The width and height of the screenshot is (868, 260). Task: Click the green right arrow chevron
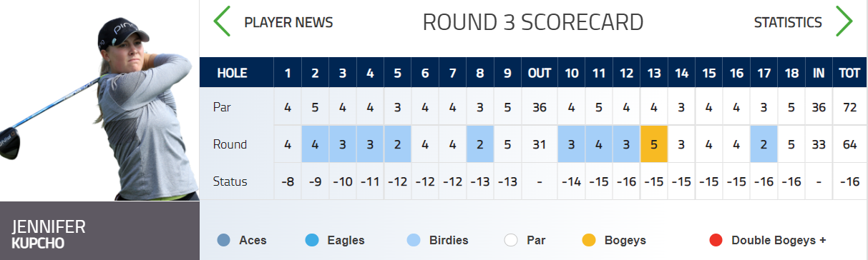(844, 22)
